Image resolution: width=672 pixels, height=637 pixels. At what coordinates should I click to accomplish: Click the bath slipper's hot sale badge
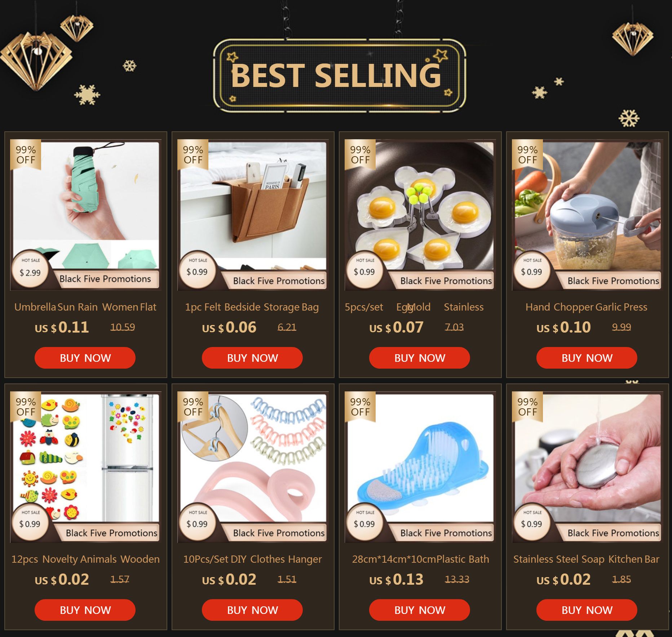point(364,521)
